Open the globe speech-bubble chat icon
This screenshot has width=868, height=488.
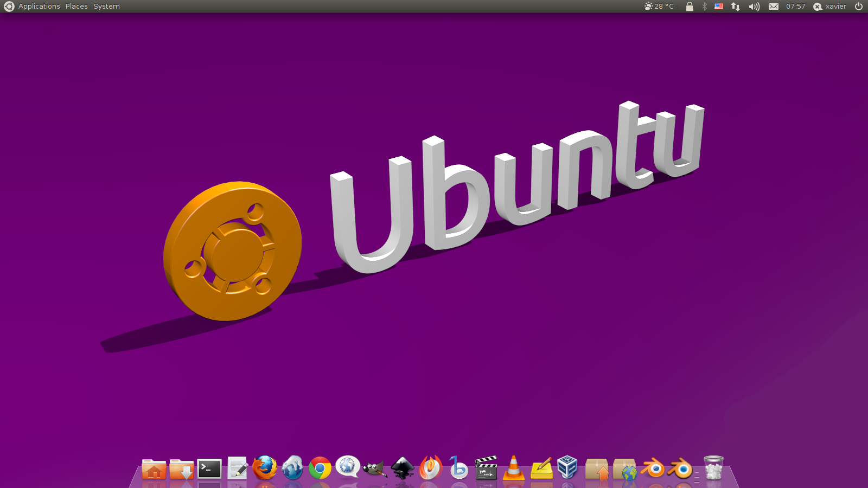tap(348, 467)
